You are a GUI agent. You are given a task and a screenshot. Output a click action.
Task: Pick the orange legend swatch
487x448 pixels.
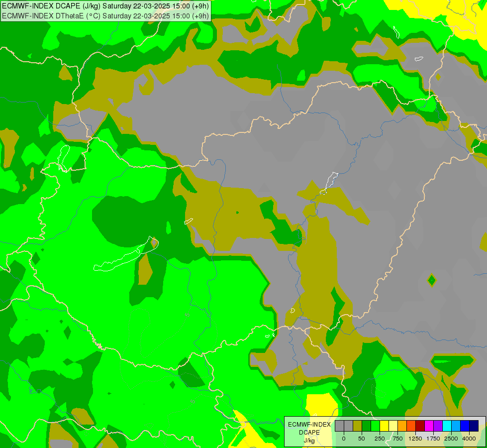coord(402,426)
